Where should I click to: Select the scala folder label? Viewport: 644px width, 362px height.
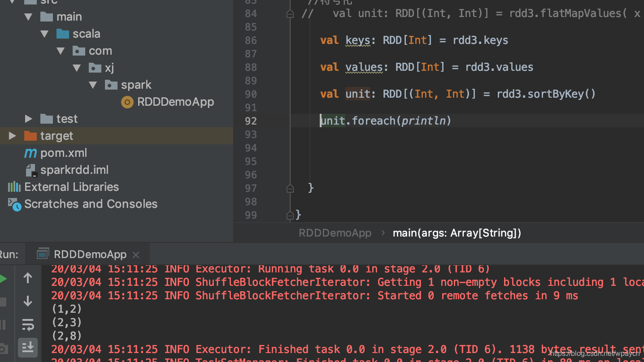point(86,34)
